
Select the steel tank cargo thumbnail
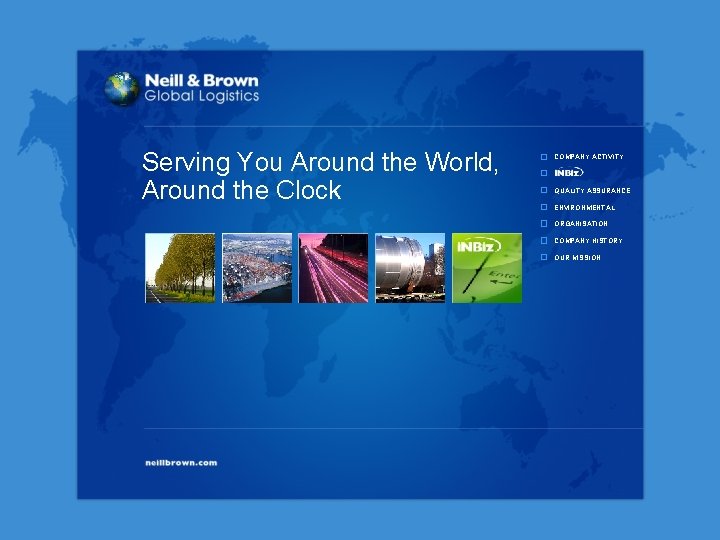pos(410,268)
